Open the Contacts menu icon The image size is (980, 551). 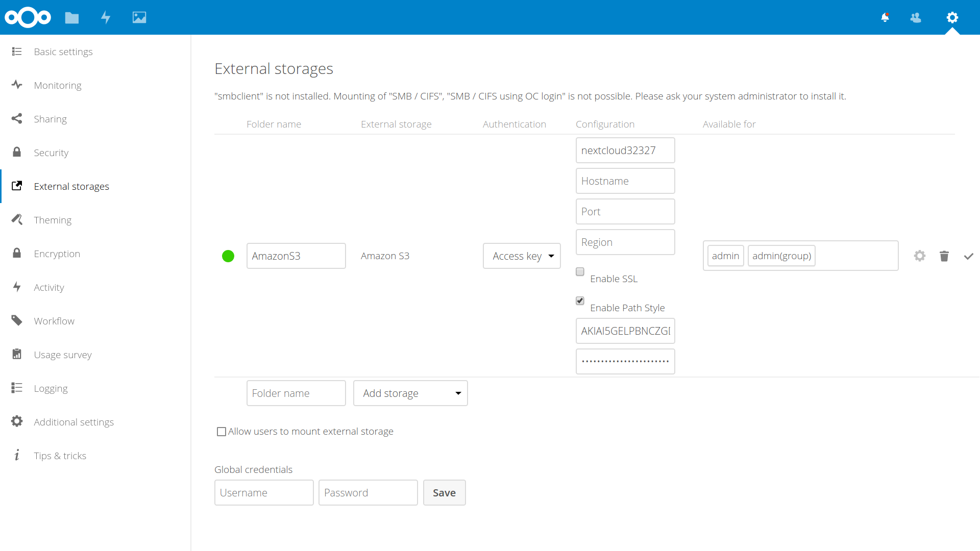tap(916, 18)
